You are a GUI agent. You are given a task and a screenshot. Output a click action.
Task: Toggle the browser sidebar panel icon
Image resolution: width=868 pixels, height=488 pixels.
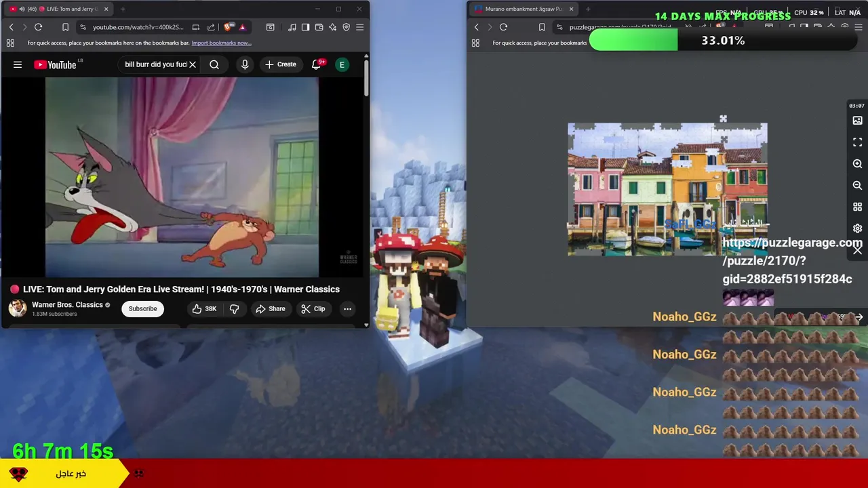click(x=305, y=27)
